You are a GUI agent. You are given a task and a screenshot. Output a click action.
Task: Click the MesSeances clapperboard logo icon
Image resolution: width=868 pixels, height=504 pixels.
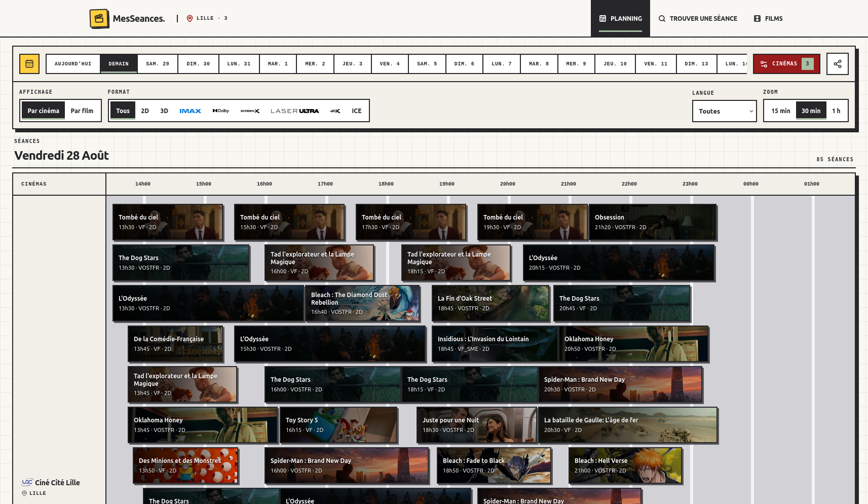click(99, 19)
